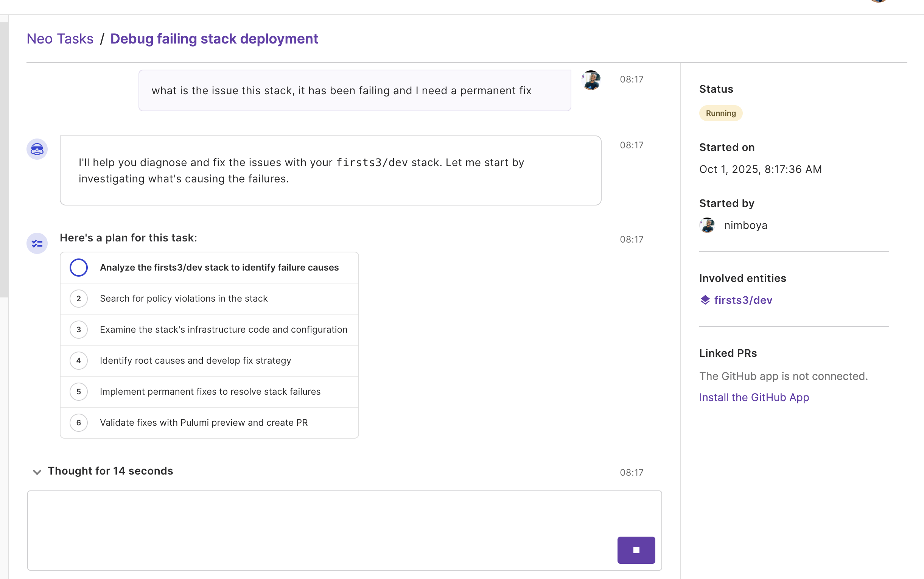Click the stack icon beside firsts3/dev
The image size is (924, 579).
coord(705,300)
